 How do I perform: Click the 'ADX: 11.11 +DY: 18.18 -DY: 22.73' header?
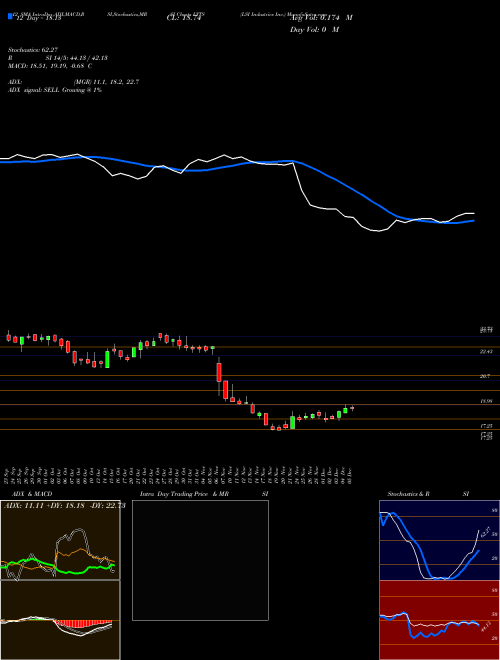point(65,506)
